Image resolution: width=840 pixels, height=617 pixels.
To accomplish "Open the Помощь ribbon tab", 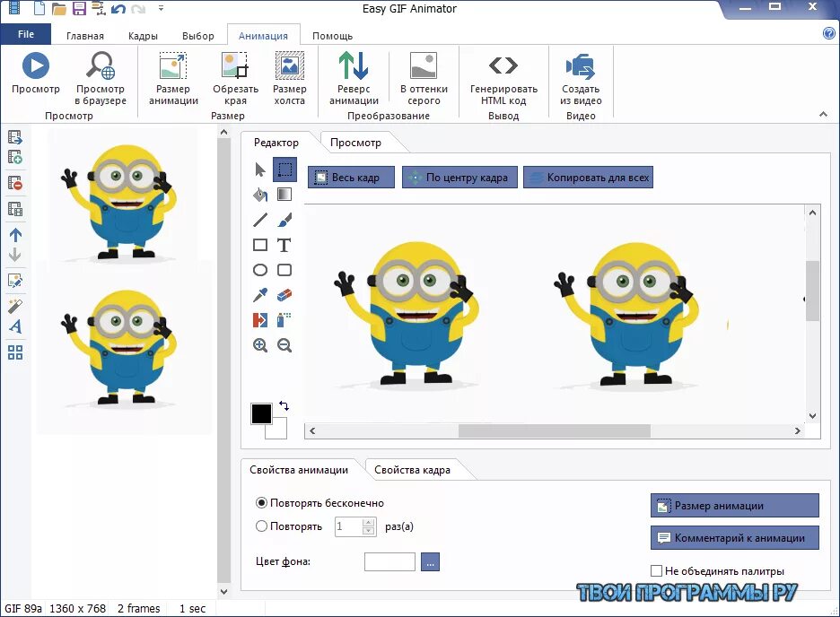I will coord(333,36).
